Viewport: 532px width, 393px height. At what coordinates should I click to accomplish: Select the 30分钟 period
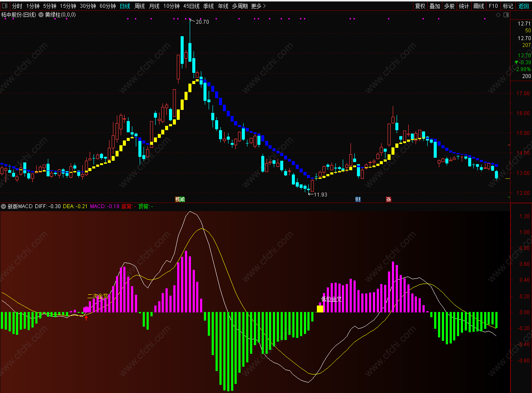(88, 6)
